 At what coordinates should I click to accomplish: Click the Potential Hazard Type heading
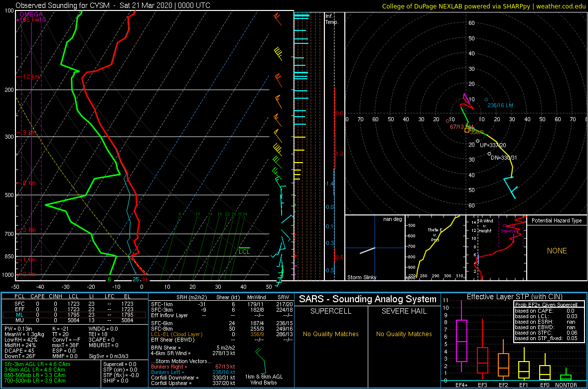(x=557, y=220)
